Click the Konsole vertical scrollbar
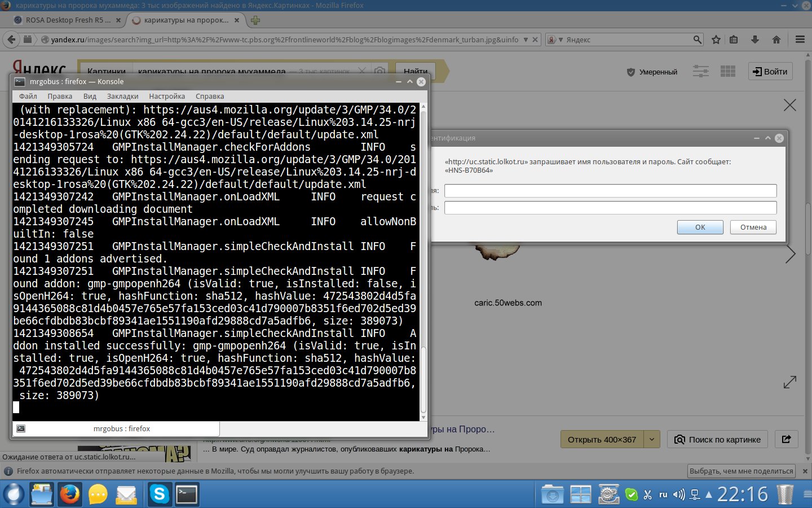The width and height of the screenshot is (812, 508). coord(423,262)
